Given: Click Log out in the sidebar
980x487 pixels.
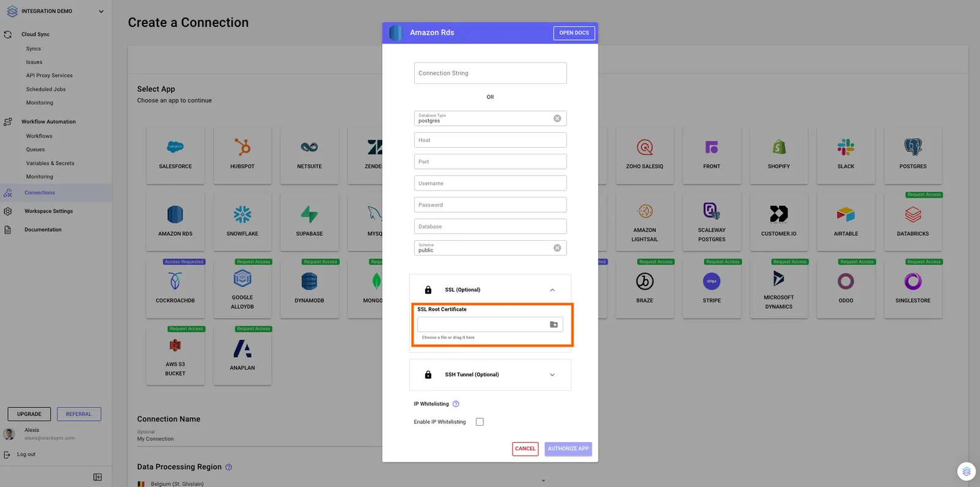Looking at the screenshot, I should [x=26, y=455].
